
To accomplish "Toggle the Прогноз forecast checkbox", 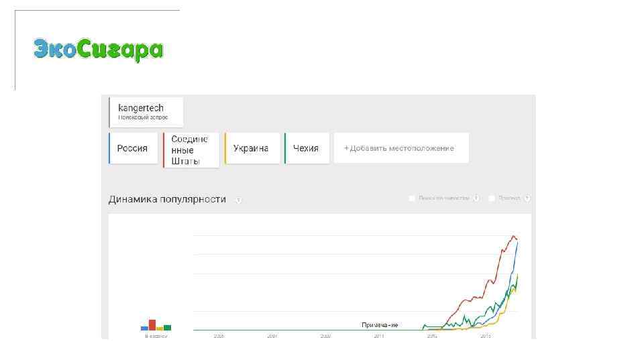I will pyautogui.click(x=492, y=198).
